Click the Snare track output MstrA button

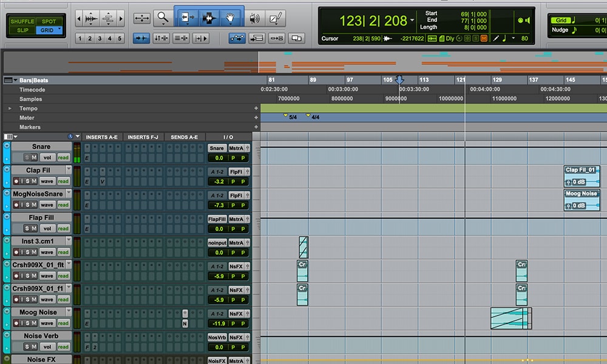click(x=237, y=148)
